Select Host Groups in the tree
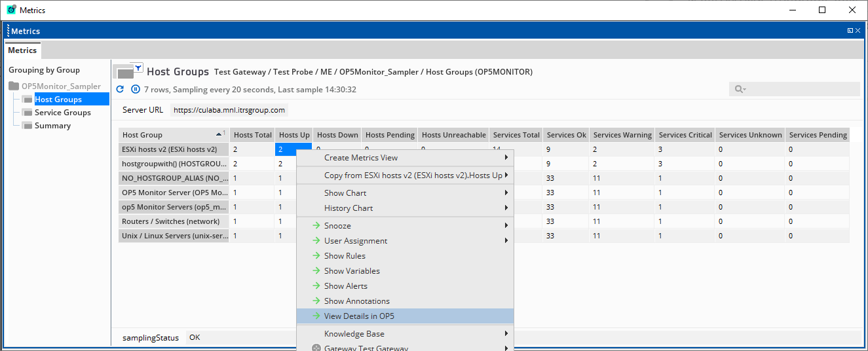868x351 pixels. 58,100
